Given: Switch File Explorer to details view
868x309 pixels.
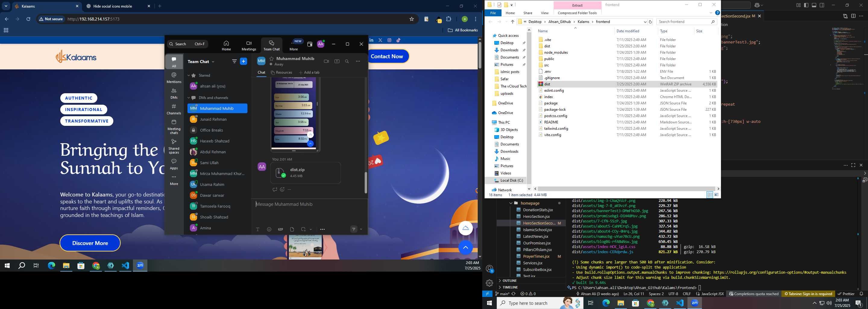Looking at the screenshot, I should coord(710,195).
